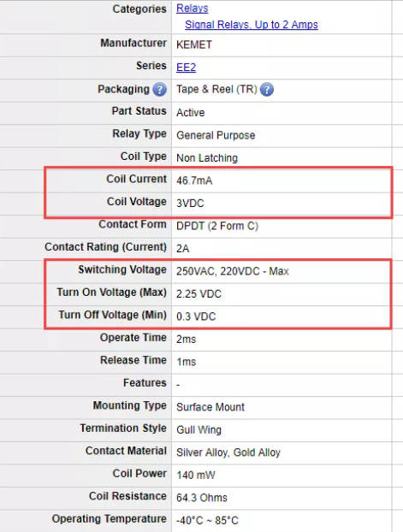Click the help icon beside Packaging label
Image resolution: width=403 pixels, height=532 pixels.
[x=159, y=90]
